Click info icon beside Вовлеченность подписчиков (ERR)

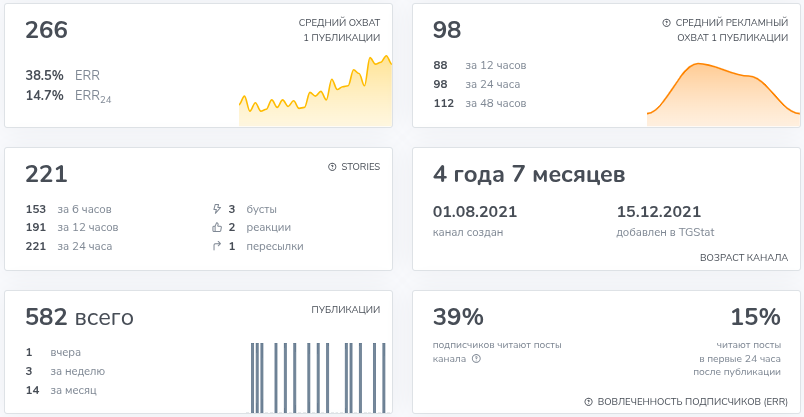tap(589, 402)
